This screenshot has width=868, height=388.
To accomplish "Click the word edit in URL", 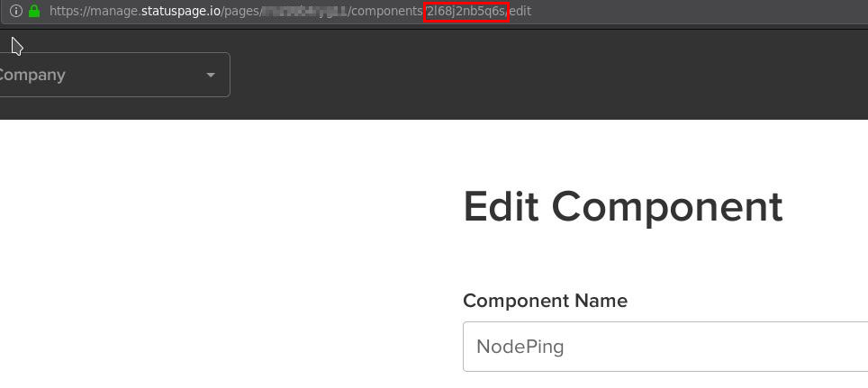I will click(520, 12).
